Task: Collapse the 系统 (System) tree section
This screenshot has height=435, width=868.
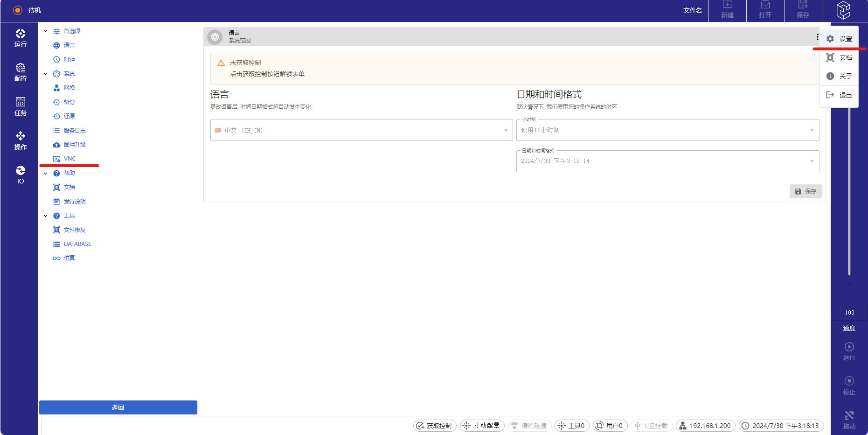Action: pyautogui.click(x=46, y=74)
